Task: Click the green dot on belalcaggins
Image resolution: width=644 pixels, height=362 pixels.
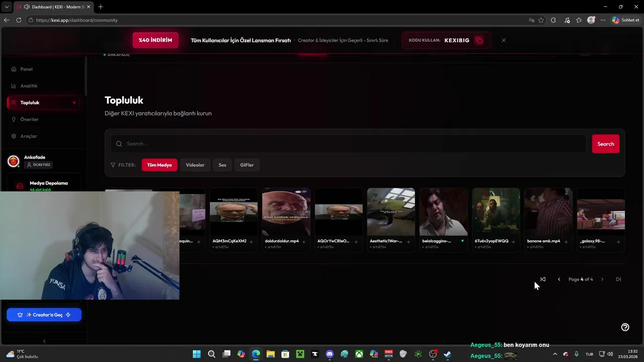Action: 462,241
